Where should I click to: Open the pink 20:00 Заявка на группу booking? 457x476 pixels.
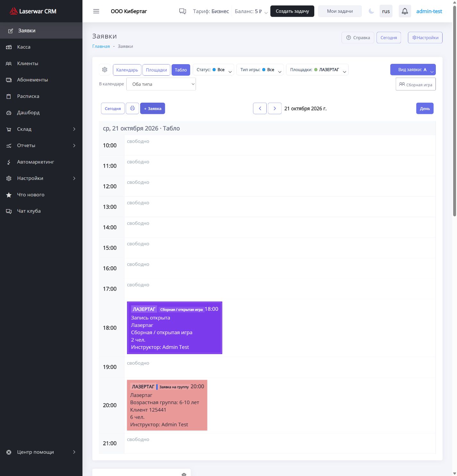[167, 405]
